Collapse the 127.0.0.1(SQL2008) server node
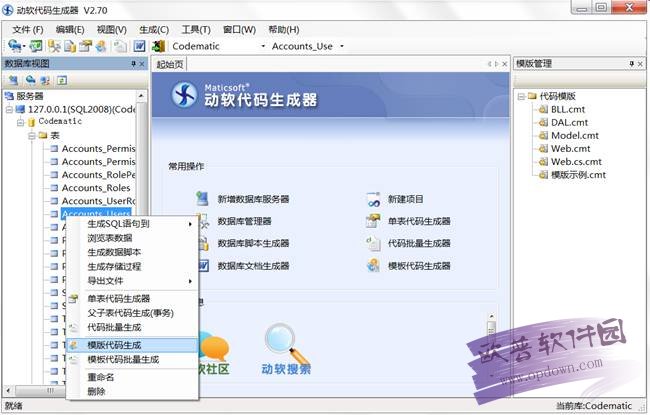The height and width of the screenshot is (415, 650). (9, 109)
